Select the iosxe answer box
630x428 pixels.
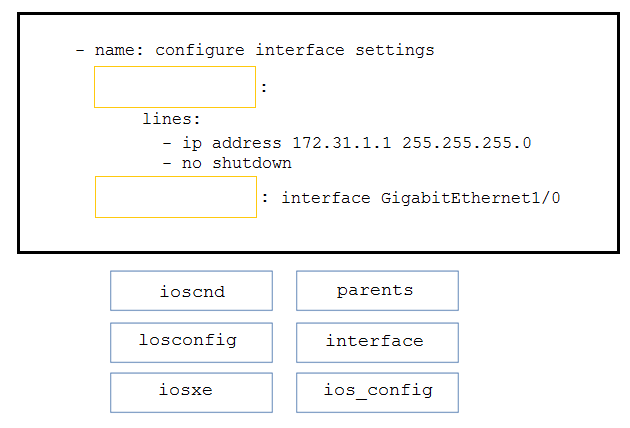[191, 393]
